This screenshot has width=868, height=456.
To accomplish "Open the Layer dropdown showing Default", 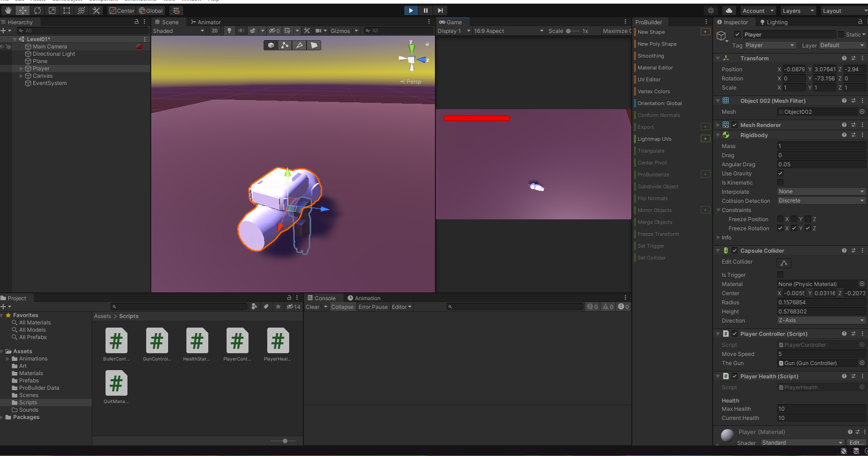I will [842, 45].
